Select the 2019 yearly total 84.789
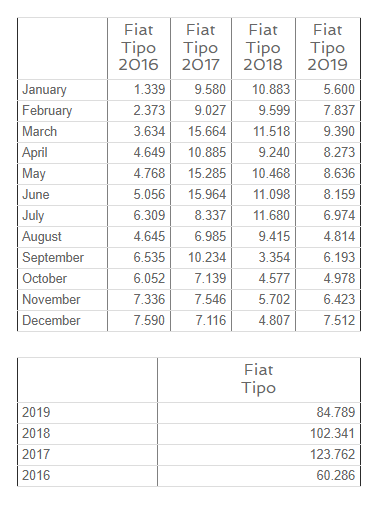The height and width of the screenshot is (507, 379). point(336,412)
